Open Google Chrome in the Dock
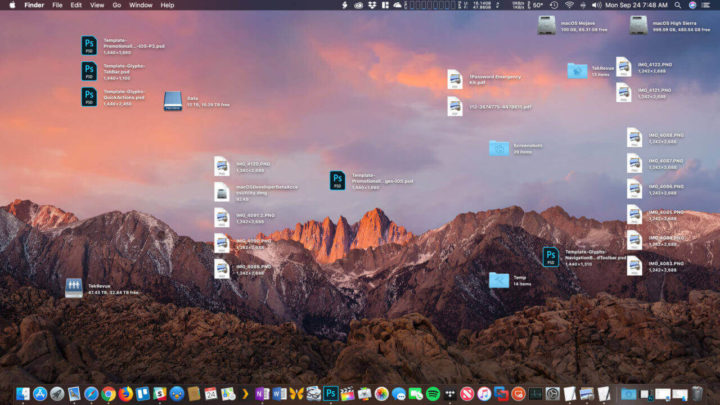The height and width of the screenshot is (405, 720). [108, 394]
